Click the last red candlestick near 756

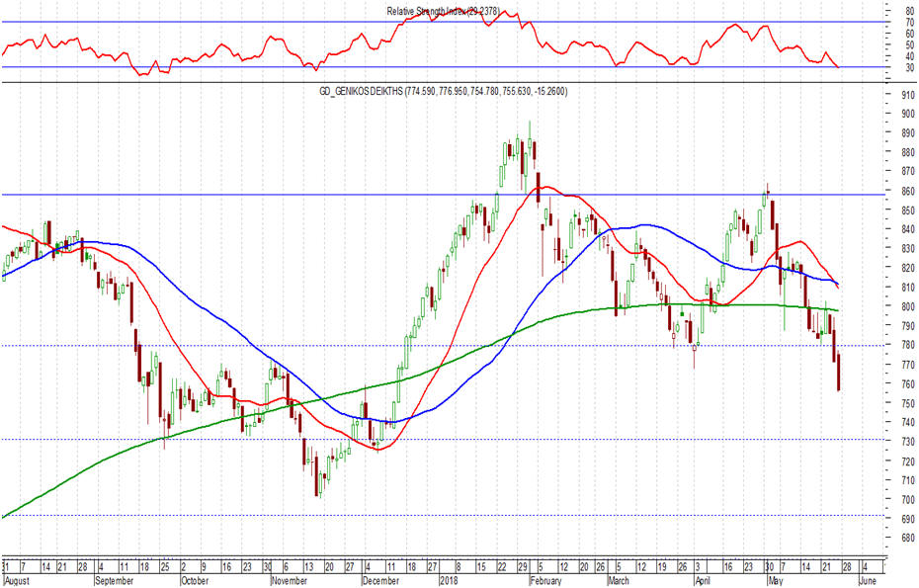839,373
